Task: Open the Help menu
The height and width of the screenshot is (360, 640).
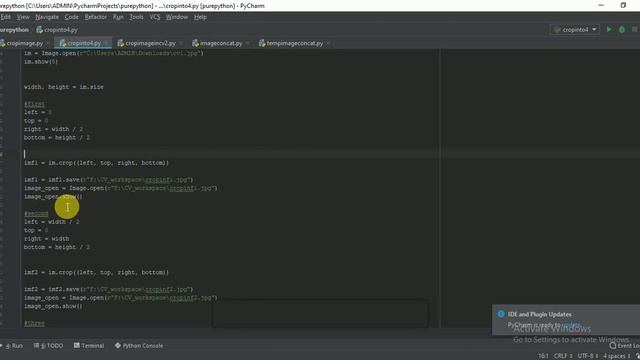Action: (x=200, y=17)
